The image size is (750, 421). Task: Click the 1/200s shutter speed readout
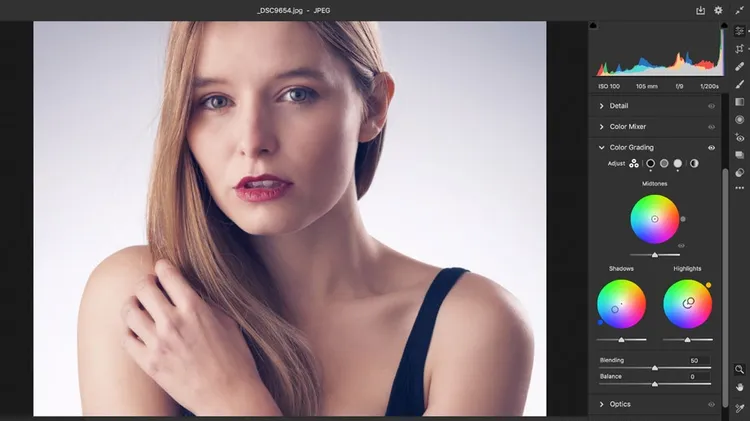[x=709, y=87]
